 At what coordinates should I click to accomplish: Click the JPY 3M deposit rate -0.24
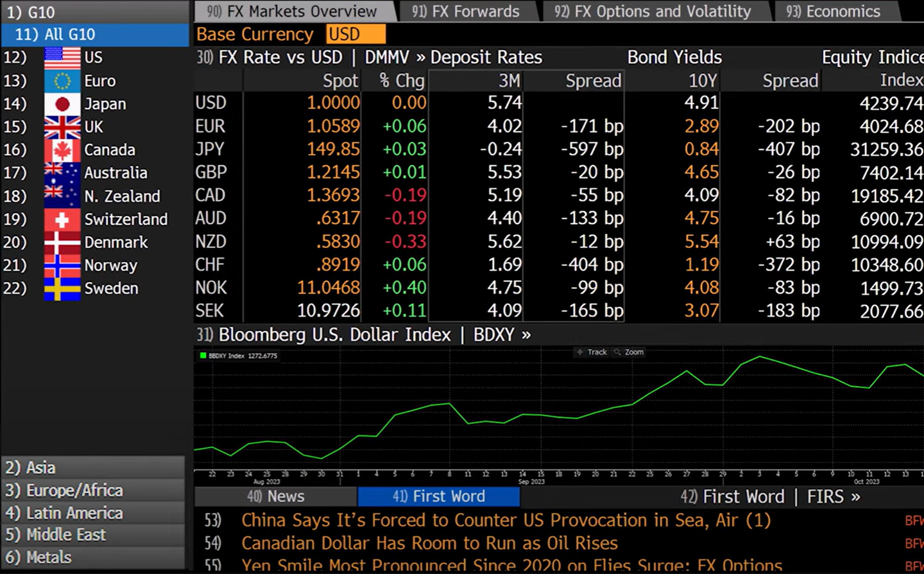[501, 150]
